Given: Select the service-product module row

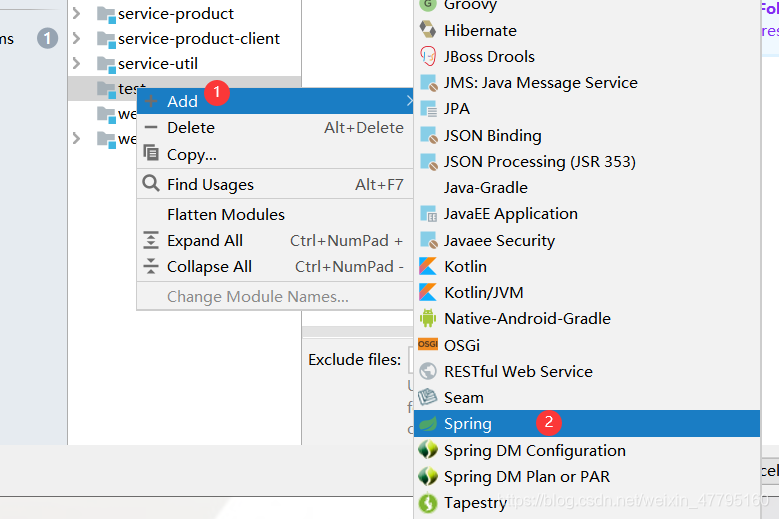Looking at the screenshot, I should pos(184,13).
